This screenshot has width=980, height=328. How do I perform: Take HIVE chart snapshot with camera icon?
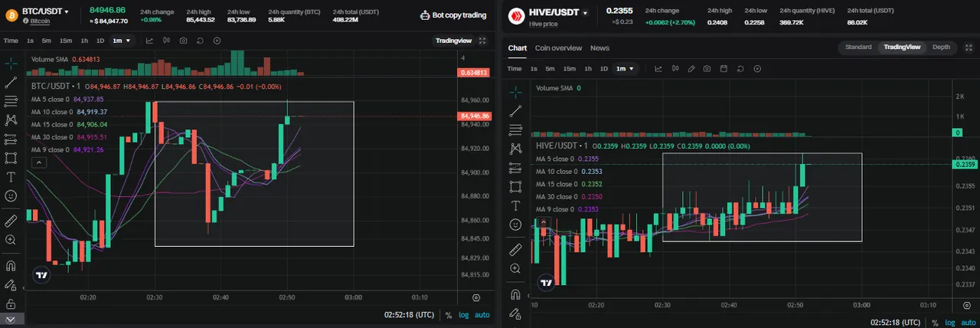(x=707, y=68)
